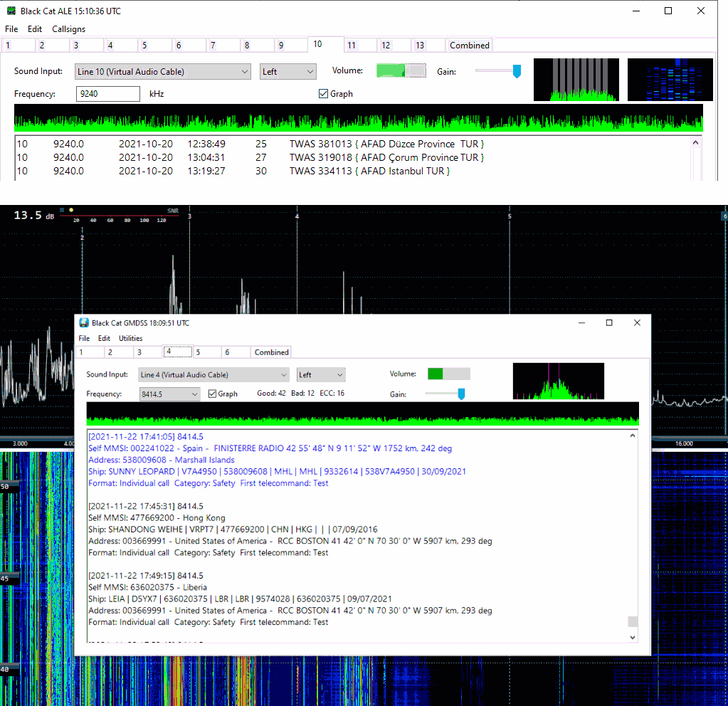Screen dimensions: 728x706
Task: Expand Line 4 Sound Input dropdown
Action: 214,375
